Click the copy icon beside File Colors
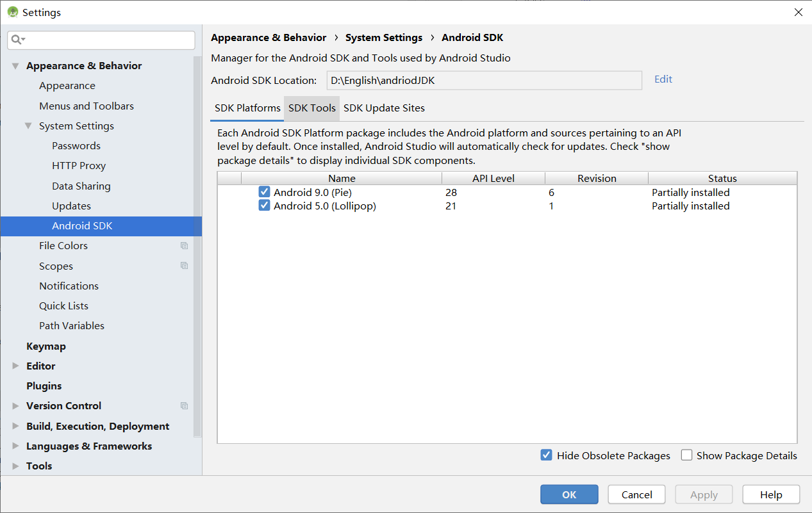Viewport: 812px width, 513px height. point(184,246)
